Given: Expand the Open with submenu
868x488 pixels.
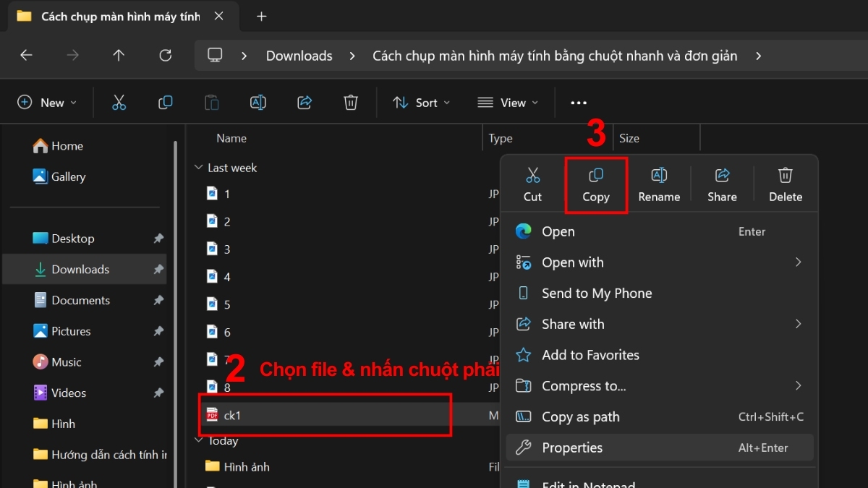Looking at the screenshot, I should coord(799,262).
